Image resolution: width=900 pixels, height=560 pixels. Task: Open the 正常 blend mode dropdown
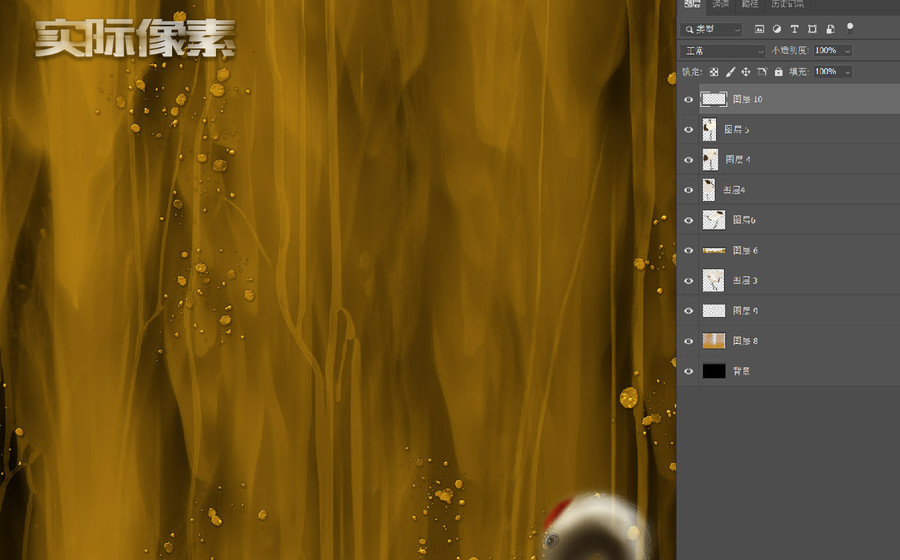point(723,51)
